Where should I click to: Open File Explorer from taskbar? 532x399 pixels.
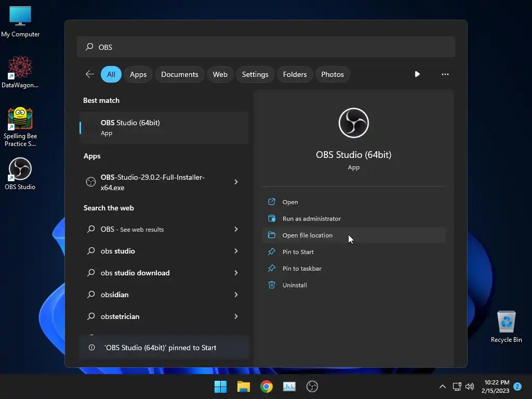[x=244, y=387]
